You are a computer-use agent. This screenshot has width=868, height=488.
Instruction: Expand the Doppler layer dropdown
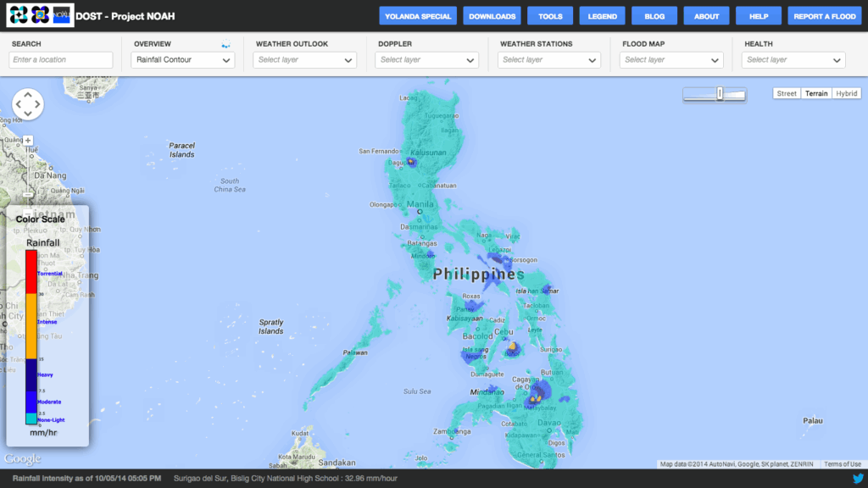pos(427,60)
